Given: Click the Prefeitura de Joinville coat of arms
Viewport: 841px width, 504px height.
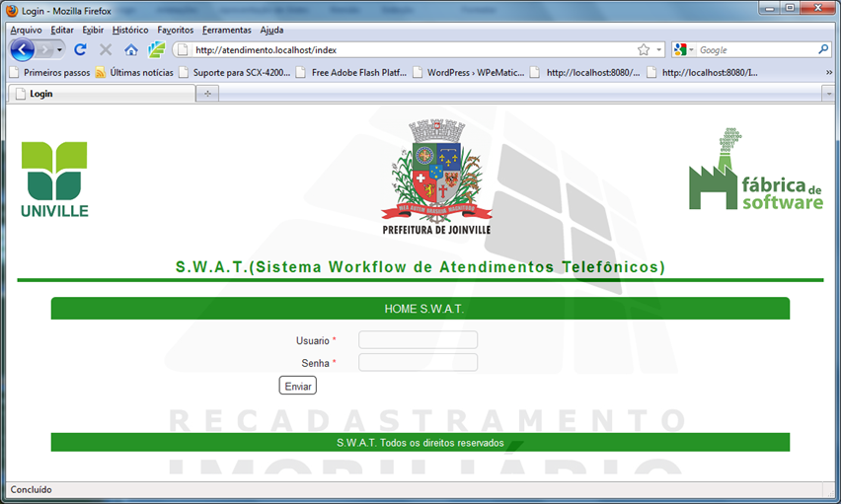Looking at the screenshot, I should pyautogui.click(x=436, y=177).
